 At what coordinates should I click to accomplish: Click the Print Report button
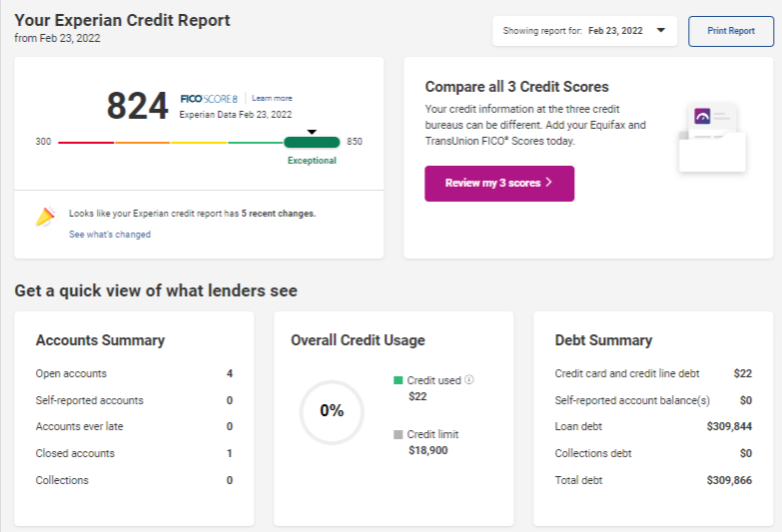point(731,31)
